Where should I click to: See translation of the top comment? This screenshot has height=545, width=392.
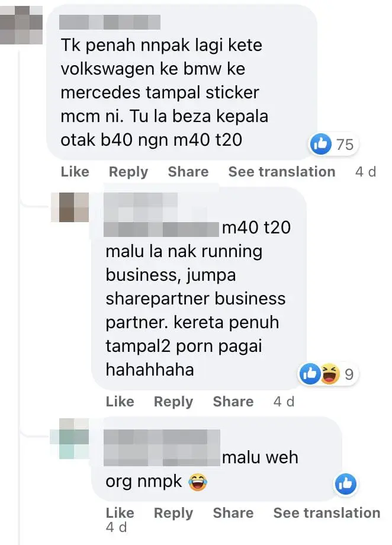282,172
